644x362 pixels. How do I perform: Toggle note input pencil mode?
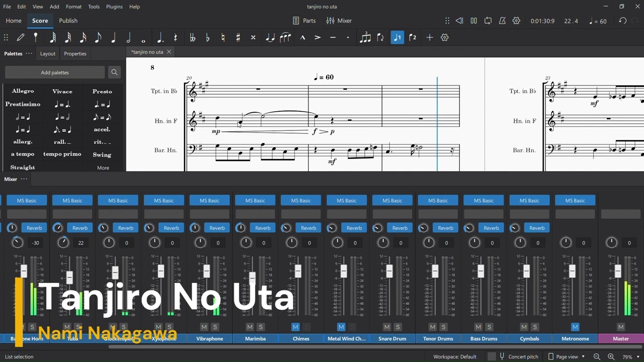point(21,38)
